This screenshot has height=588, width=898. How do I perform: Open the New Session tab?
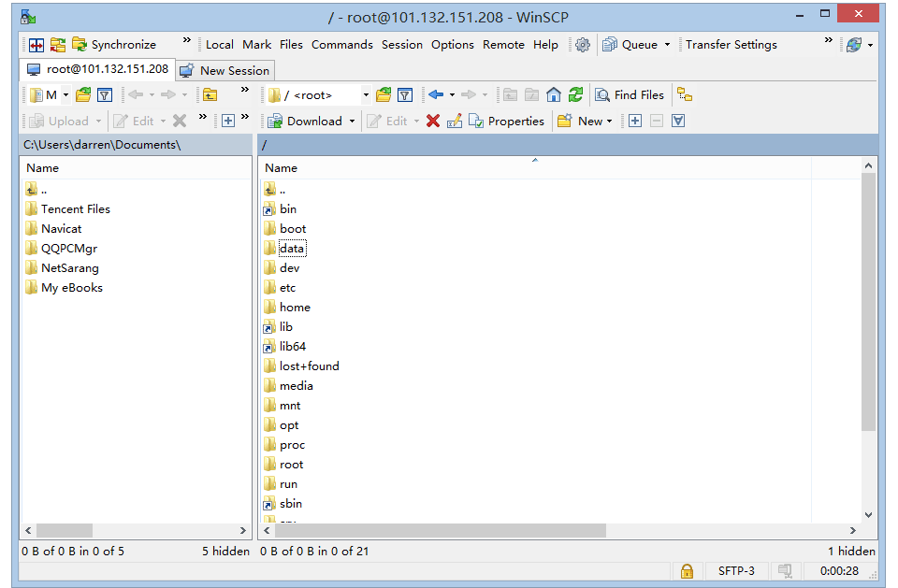click(225, 71)
